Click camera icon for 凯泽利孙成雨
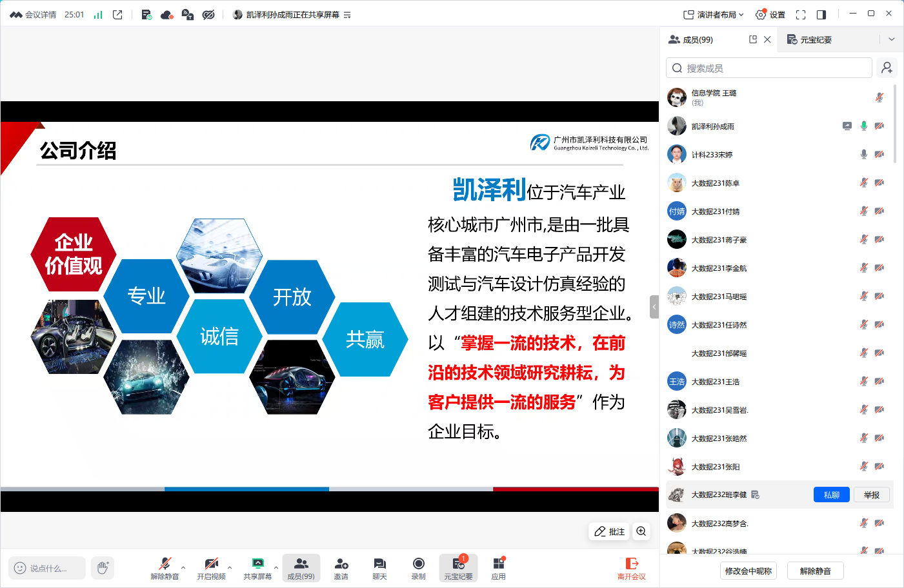Screen dimensions: 904x588 point(879,126)
